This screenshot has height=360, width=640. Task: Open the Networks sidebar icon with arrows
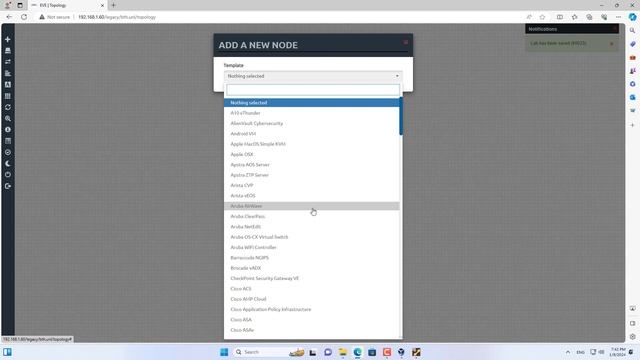click(8, 62)
